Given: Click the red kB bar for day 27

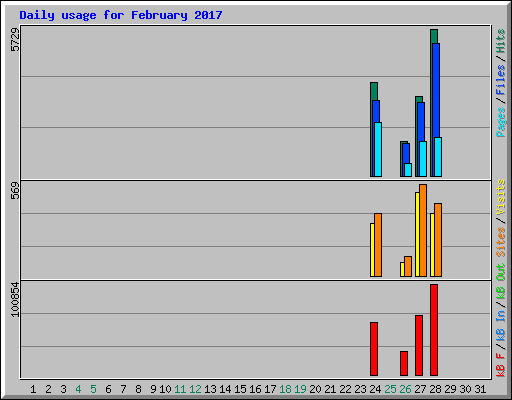Looking at the screenshot, I should point(419,345).
